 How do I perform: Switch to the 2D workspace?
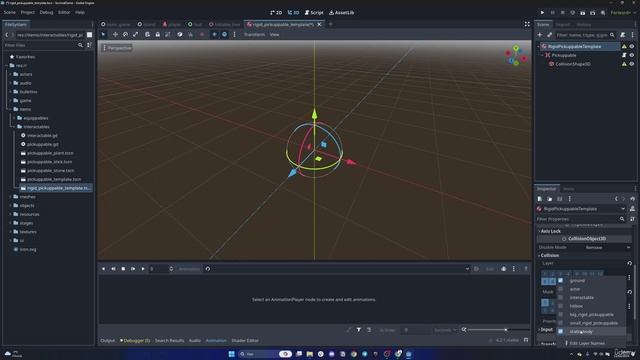[276, 13]
